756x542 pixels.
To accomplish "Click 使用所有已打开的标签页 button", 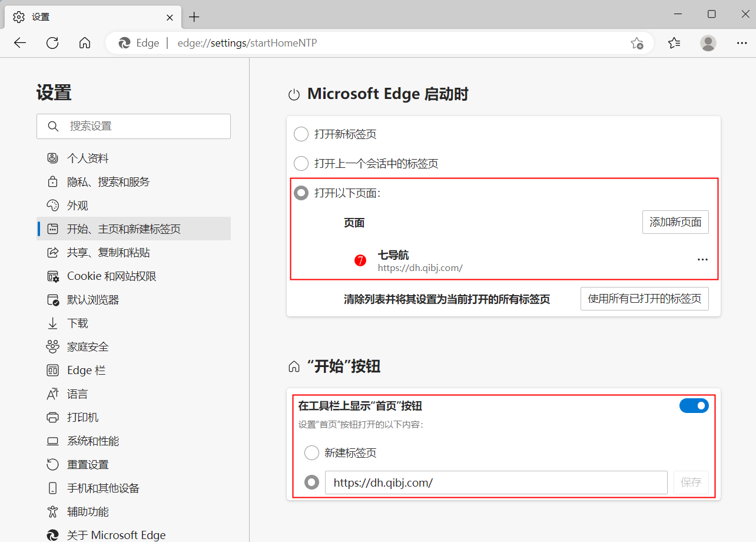I will pyautogui.click(x=645, y=299).
